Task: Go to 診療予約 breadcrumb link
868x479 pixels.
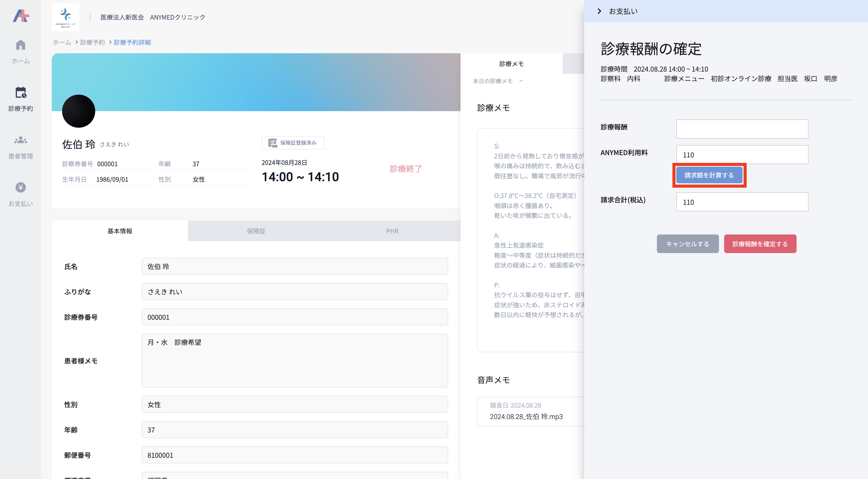Action: coord(92,42)
